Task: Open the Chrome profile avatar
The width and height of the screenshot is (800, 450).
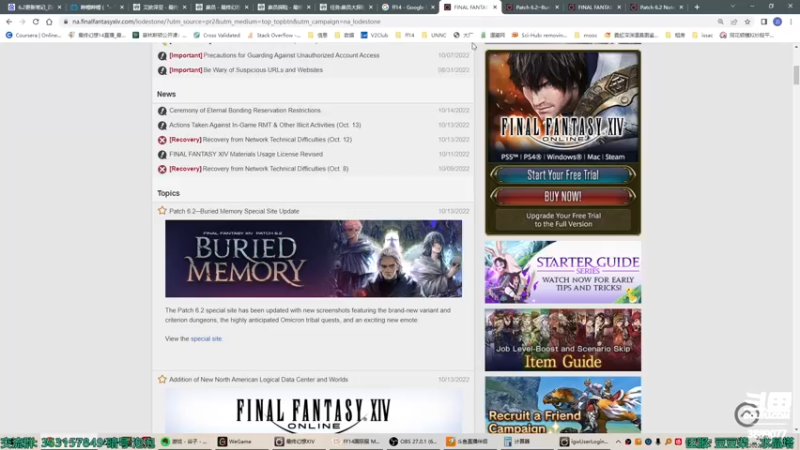Action: (778, 22)
